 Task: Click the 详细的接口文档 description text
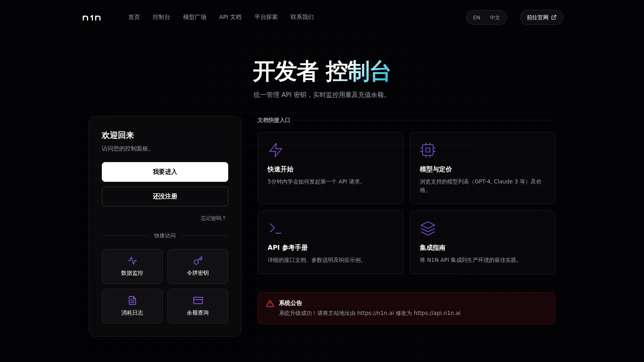(x=317, y=260)
